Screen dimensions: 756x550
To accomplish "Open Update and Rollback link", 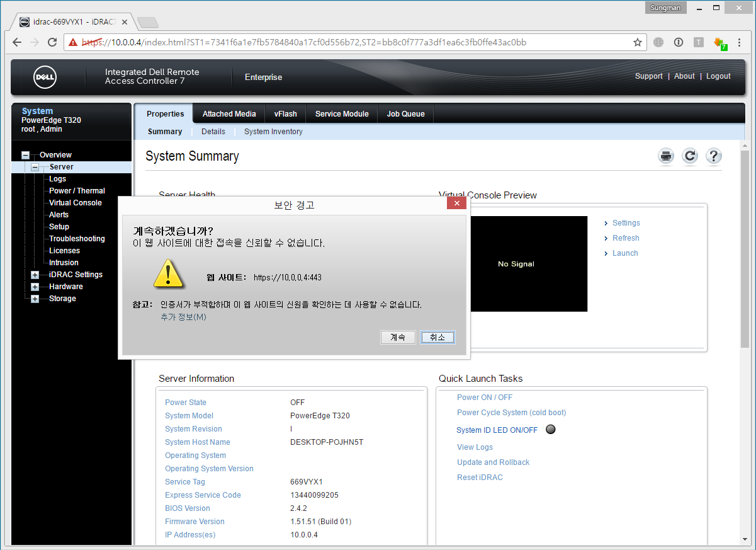I will coord(494,462).
